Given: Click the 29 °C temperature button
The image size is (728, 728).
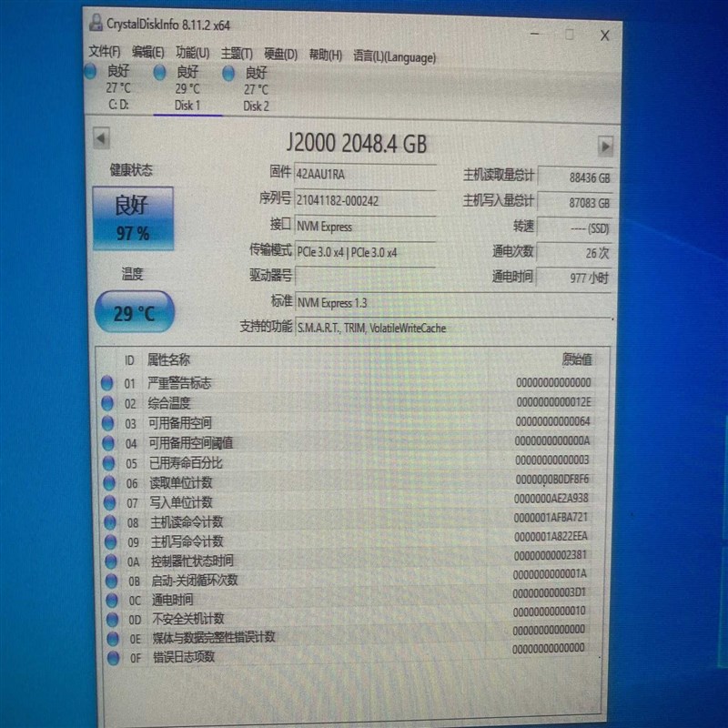Looking at the screenshot, I should (134, 312).
